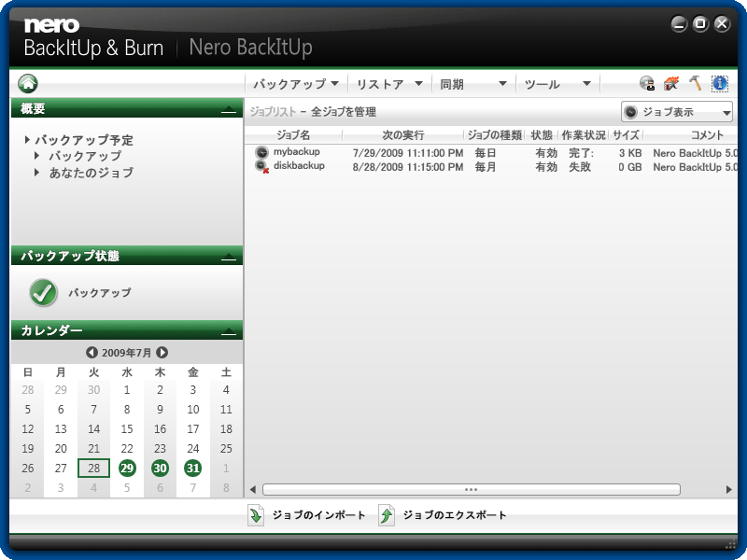Select the diskbackup job row

pyautogui.click(x=491, y=167)
